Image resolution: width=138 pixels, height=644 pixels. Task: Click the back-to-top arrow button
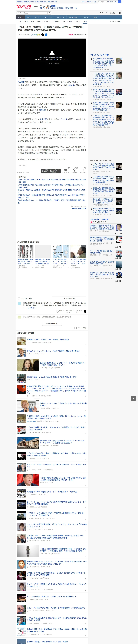pos(133,398)
